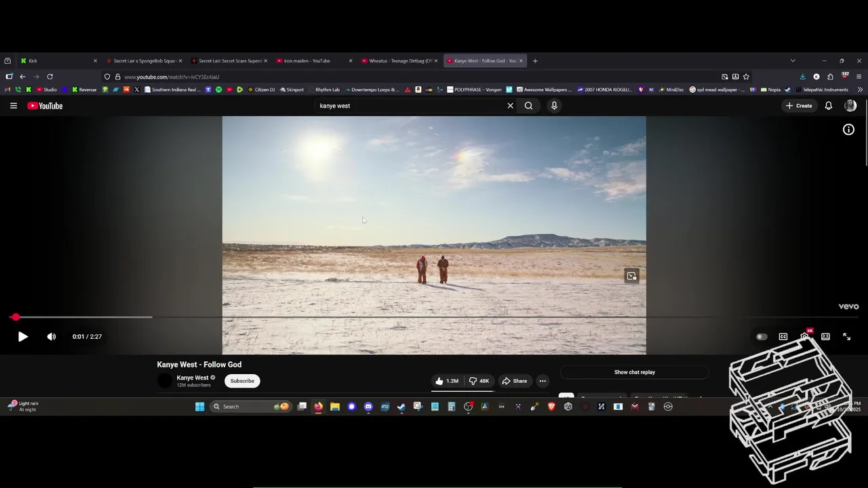Open the Kanye West channel avatar
This screenshot has height=488, width=868.
(165, 381)
